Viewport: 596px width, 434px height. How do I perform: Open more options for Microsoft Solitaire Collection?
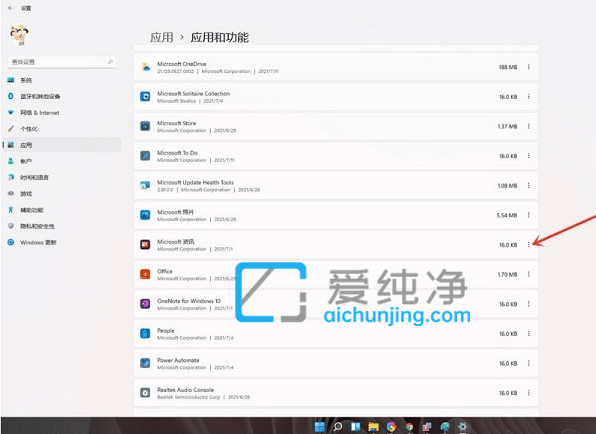[529, 97]
